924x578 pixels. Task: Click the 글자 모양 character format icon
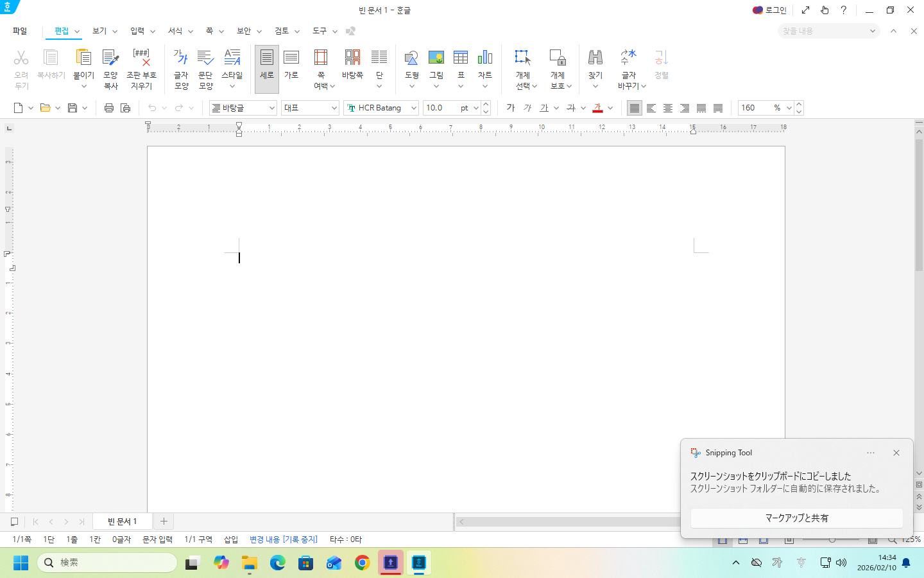pyautogui.click(x=181, y=58)
